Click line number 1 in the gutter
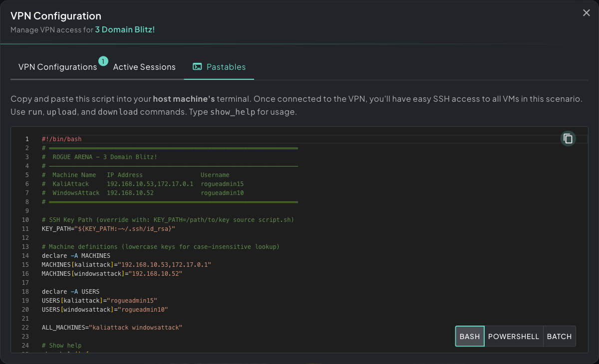The width and height of the screenshot is (599, 364). (x=27, y=139)
